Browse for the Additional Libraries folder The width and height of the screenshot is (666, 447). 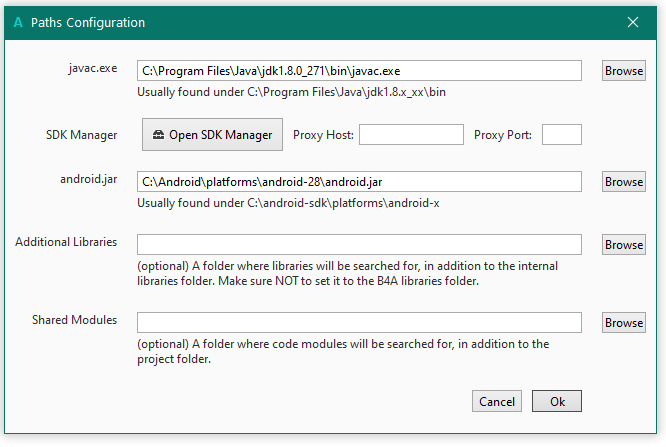pyautogui.click(x=623, y=245)
